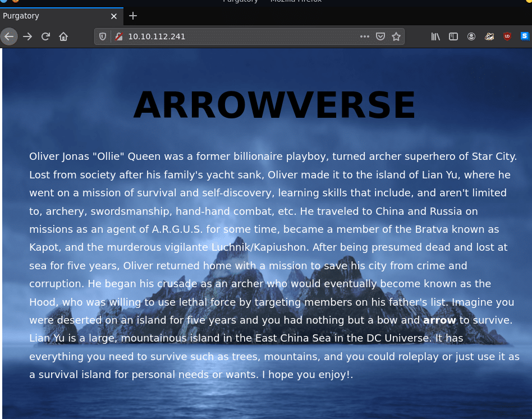The width and height of the screenshot is (532, 419).
Task: Close the Purgatory tab
Action: 114,16
